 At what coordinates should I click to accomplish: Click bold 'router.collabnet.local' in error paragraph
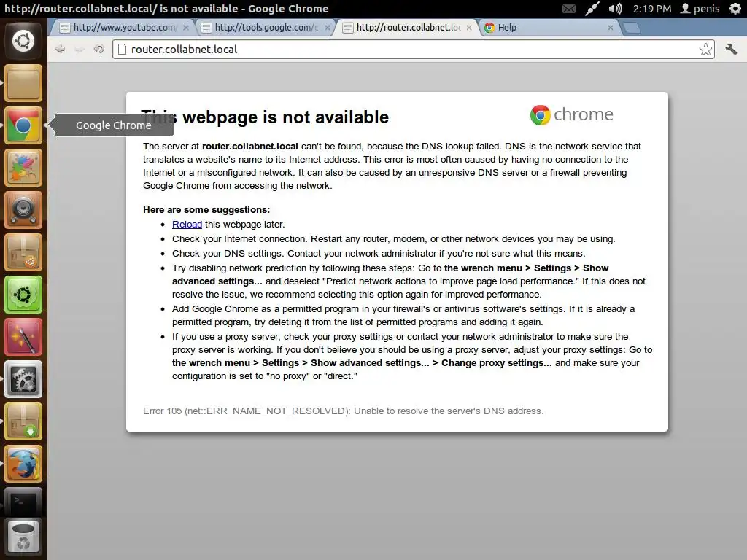250,146
